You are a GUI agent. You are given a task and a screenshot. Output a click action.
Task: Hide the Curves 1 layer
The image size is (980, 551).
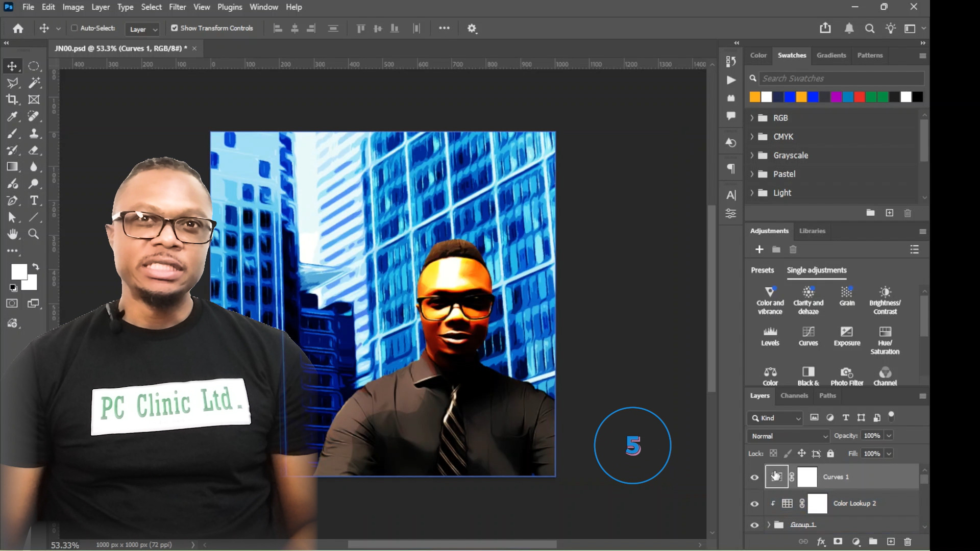754,478
